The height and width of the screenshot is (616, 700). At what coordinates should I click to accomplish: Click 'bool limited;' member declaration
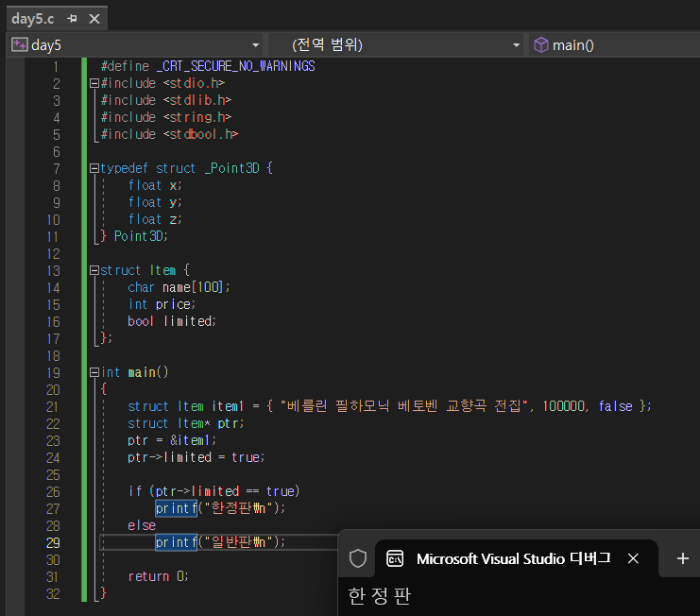point(172,321)
